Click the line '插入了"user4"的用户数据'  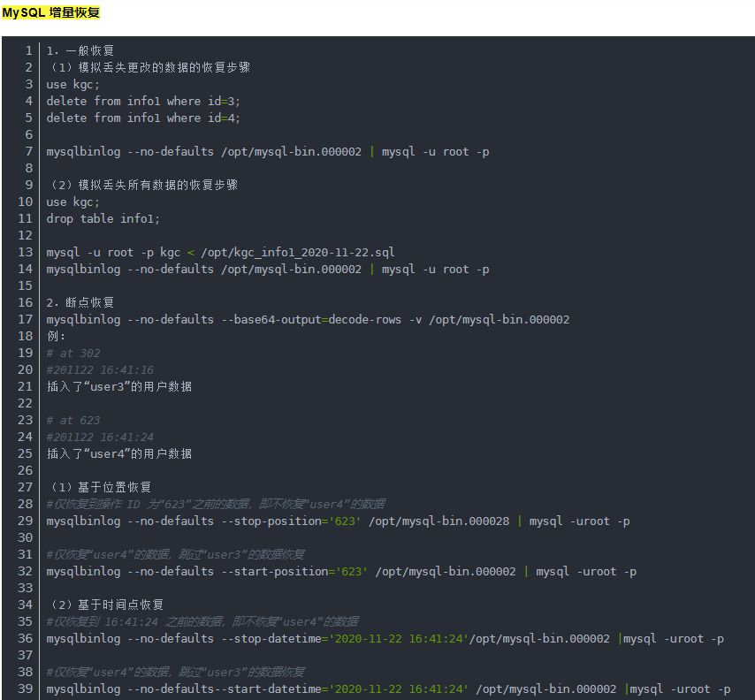click(x=119, y=453)
